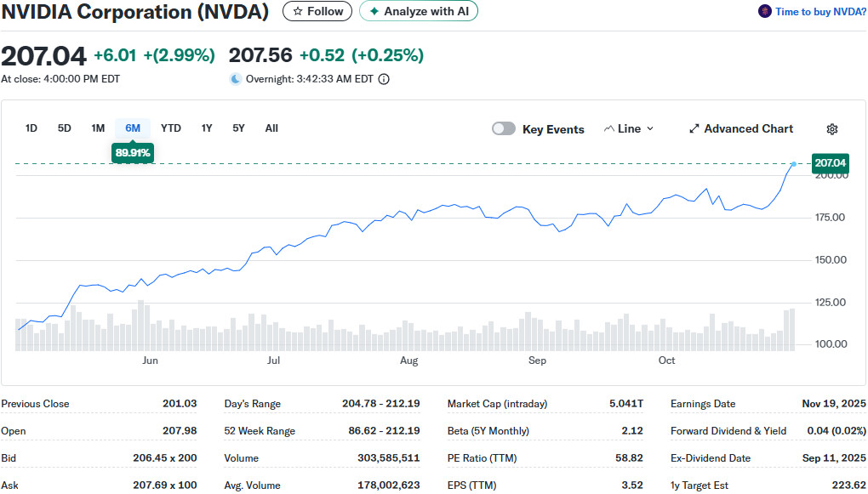Click the Advanced Chart expand arrows icon

click(694, 129)
